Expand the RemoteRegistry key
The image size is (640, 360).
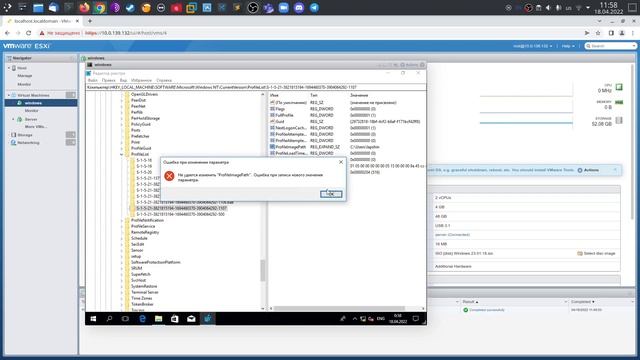122,232
